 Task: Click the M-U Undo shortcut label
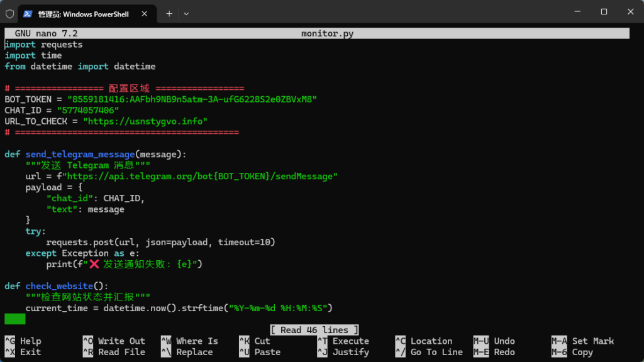coord(494,341)
